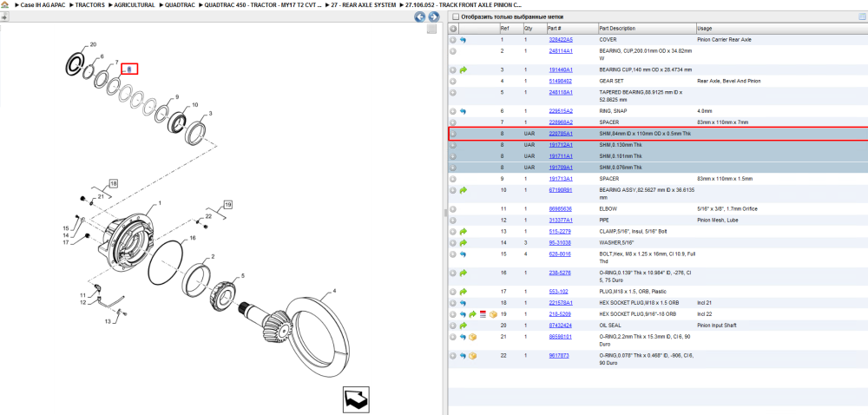This screenshot has width=868, height=415.
Task: Select callout 16 on the O-ring in the diagram
Action: pos(192,238)
